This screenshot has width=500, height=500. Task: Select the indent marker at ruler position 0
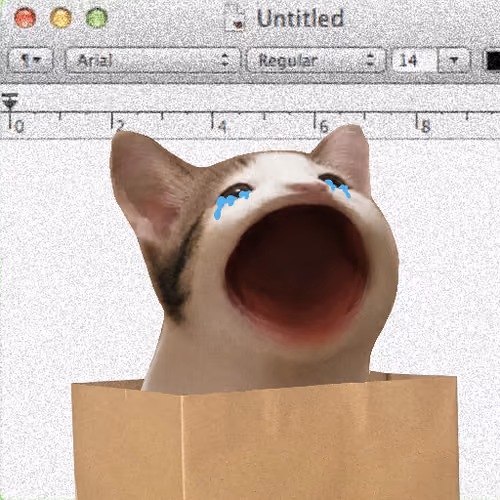10,102
